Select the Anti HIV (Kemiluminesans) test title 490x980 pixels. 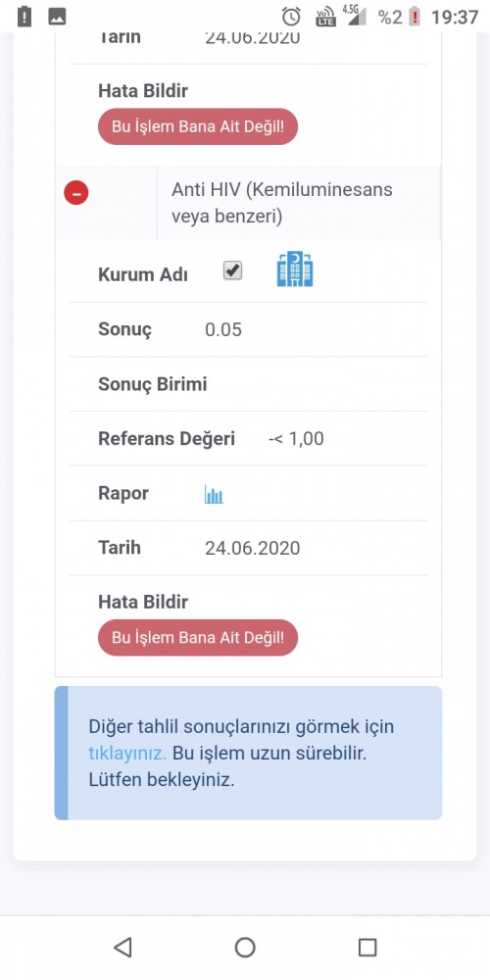(x=282, y=203)
